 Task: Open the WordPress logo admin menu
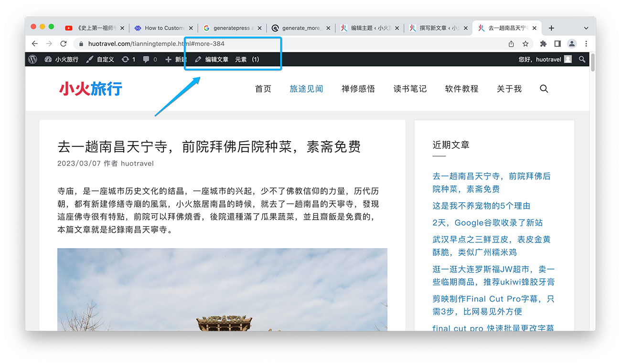pos(32,59)
